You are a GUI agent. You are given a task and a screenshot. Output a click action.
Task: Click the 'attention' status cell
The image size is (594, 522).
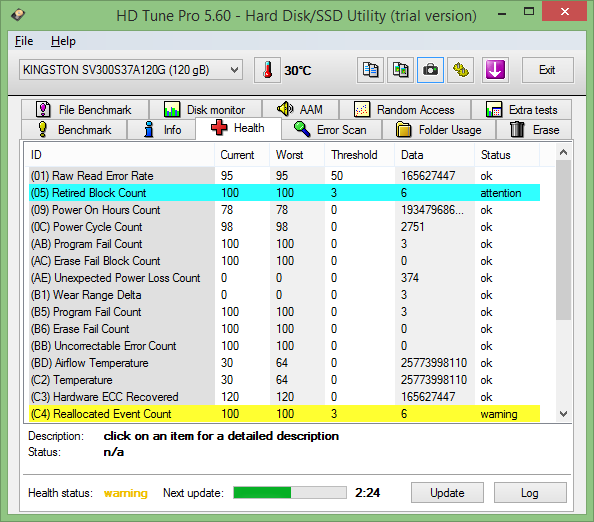(500, 193)
